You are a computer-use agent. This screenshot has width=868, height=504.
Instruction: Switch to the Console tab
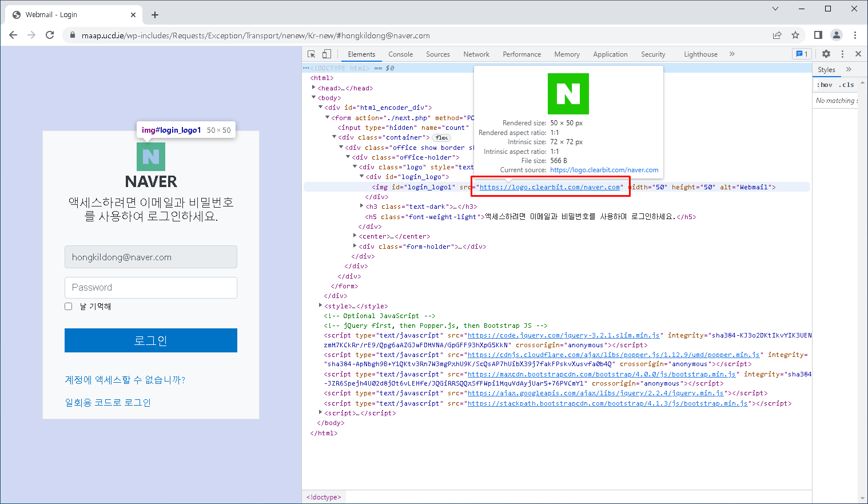[x=400, y=54]
